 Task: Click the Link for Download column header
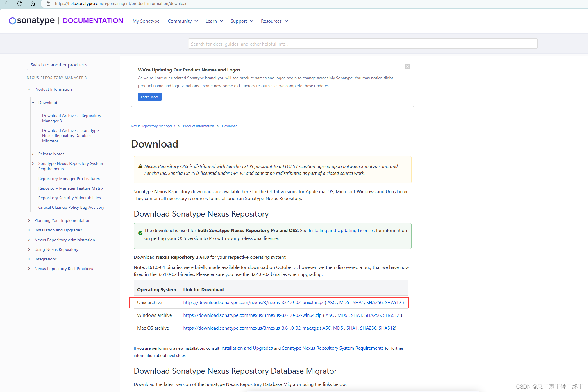click(x=203, y=289)
